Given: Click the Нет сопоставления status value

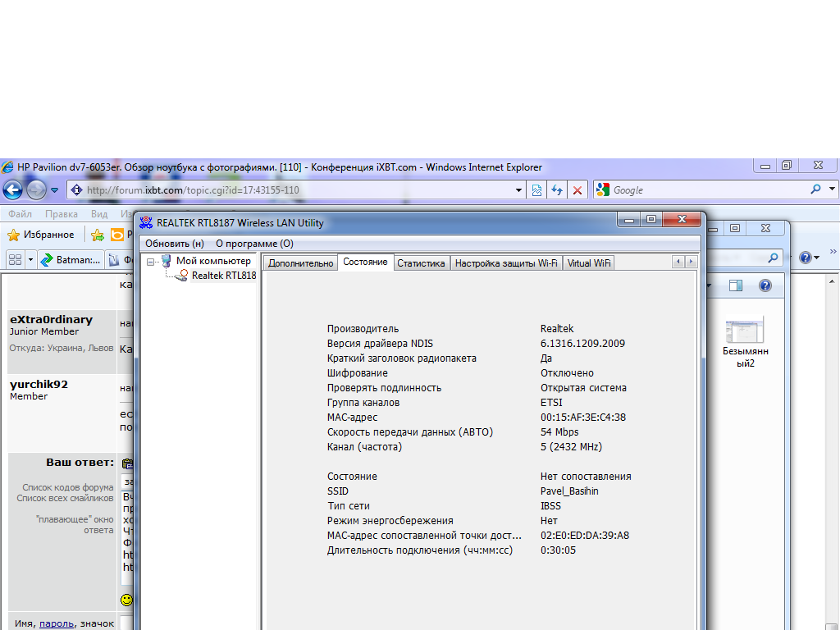Looking at the screenshot, I should tap(586, 477).
